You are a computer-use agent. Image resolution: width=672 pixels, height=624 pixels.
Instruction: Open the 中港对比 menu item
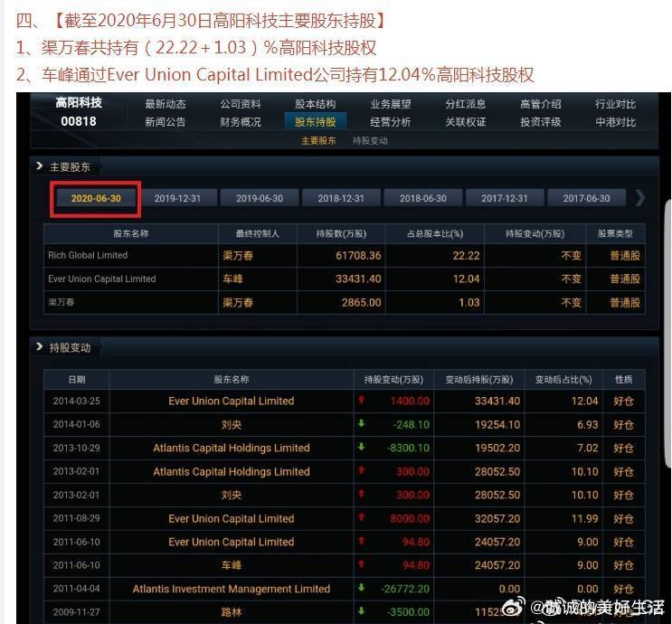click(x=615, y=122)
